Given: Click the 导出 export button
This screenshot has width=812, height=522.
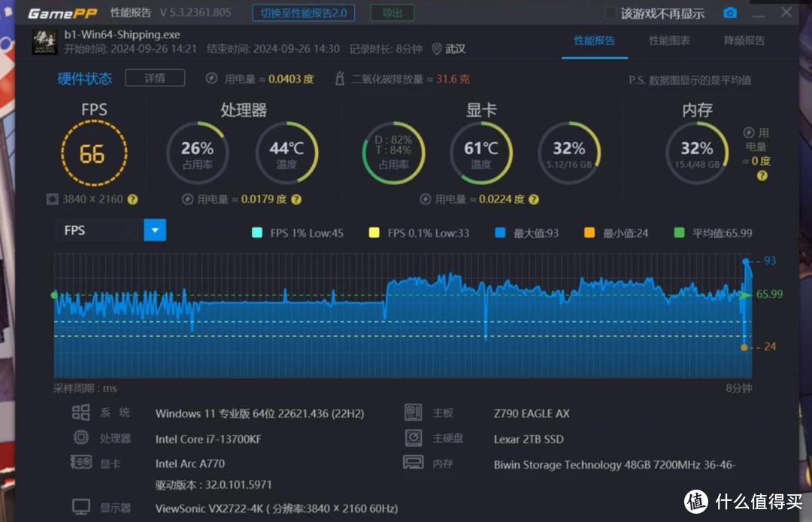Looking at the screenshot, I should click(x=392, y=13).
